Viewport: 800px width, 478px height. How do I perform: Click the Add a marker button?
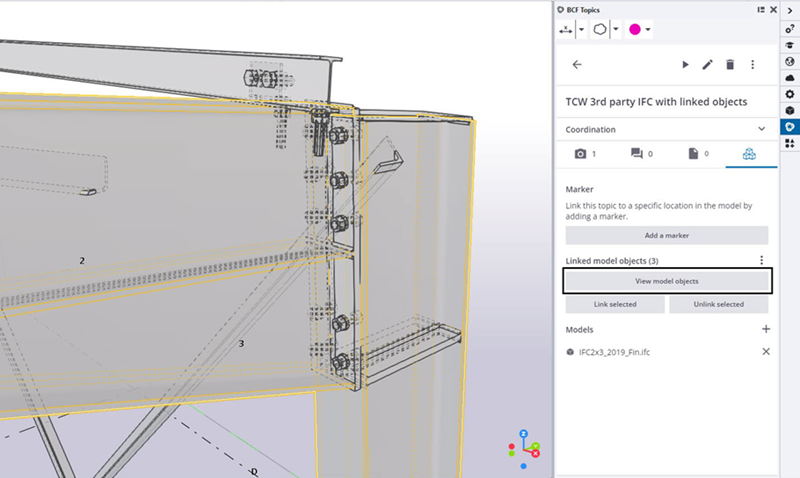click(667, 235)
